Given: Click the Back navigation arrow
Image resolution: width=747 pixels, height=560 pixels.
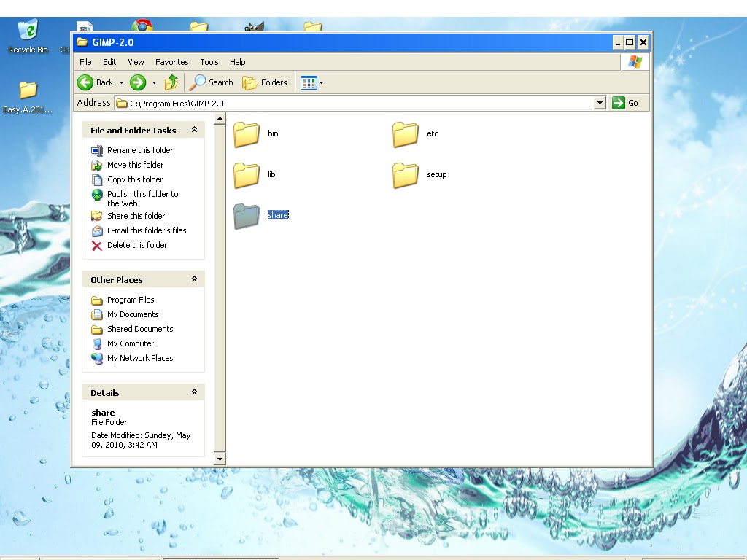Looking at the screenshot, I should coord(86,82).
